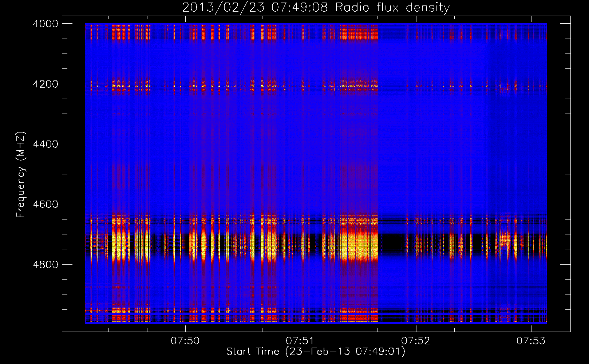Click the 07:50 time tick label
Screen dimensions: 589x364
(x=185, y=341)
